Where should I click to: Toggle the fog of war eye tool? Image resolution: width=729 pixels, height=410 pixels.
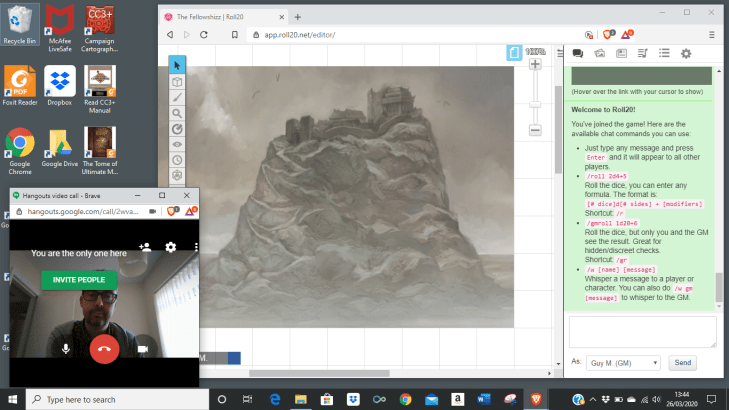(177, 145)
